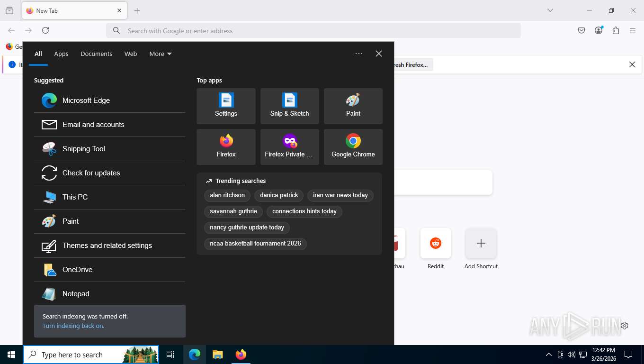The width and height of the screenshot is (644, 364).
Task: Open network icon in system tray
Action: point(583,355)
